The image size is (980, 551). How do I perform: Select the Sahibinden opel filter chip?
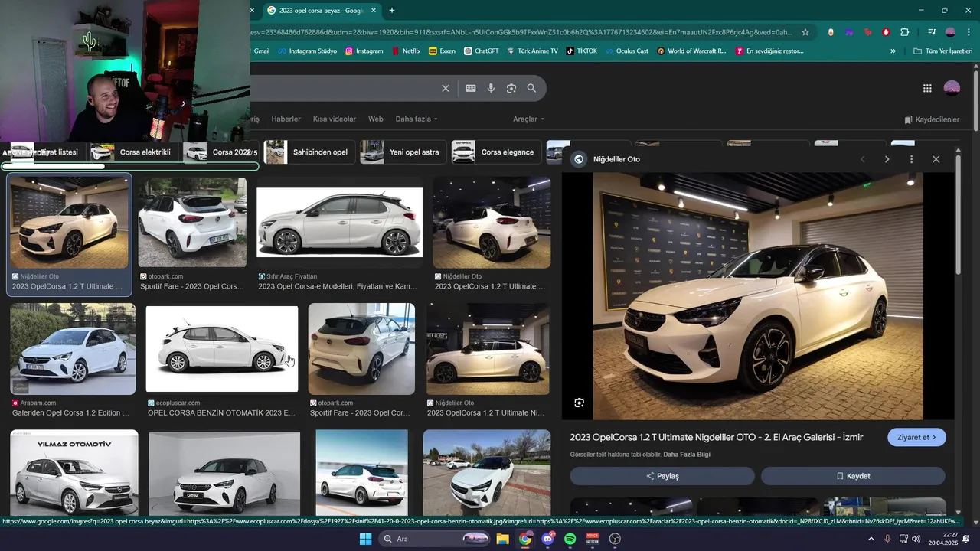click(x=306, y=152)
